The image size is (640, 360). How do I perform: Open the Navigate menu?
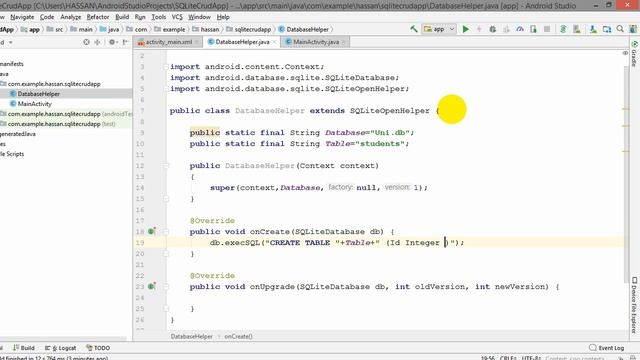click(22, 17)
